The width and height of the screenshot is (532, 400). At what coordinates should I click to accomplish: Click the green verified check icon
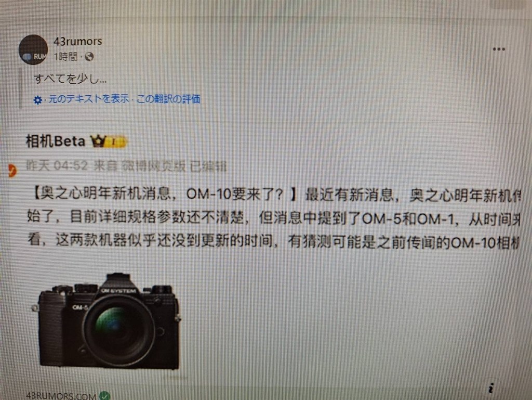click(x=104, y=396)
